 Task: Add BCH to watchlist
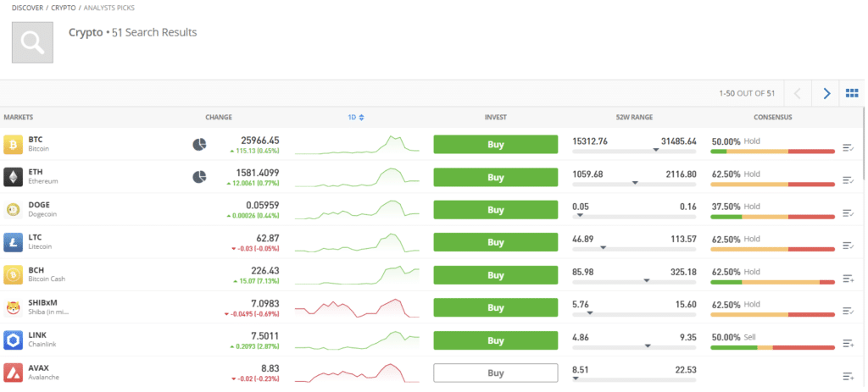[848, 278]
